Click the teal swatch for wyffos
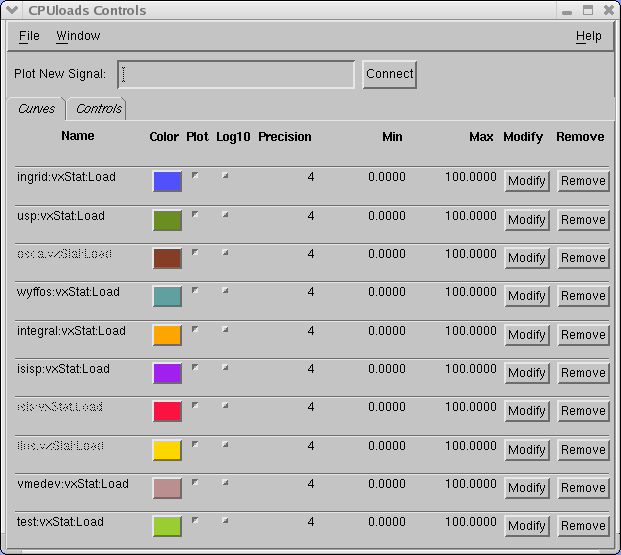Viewport: 621px width, 555px height. [x=167, y=296]
